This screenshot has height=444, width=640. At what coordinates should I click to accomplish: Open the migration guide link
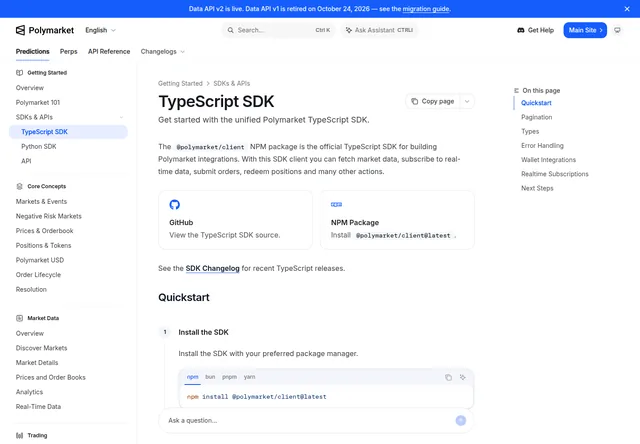click(x=426, y=9)
